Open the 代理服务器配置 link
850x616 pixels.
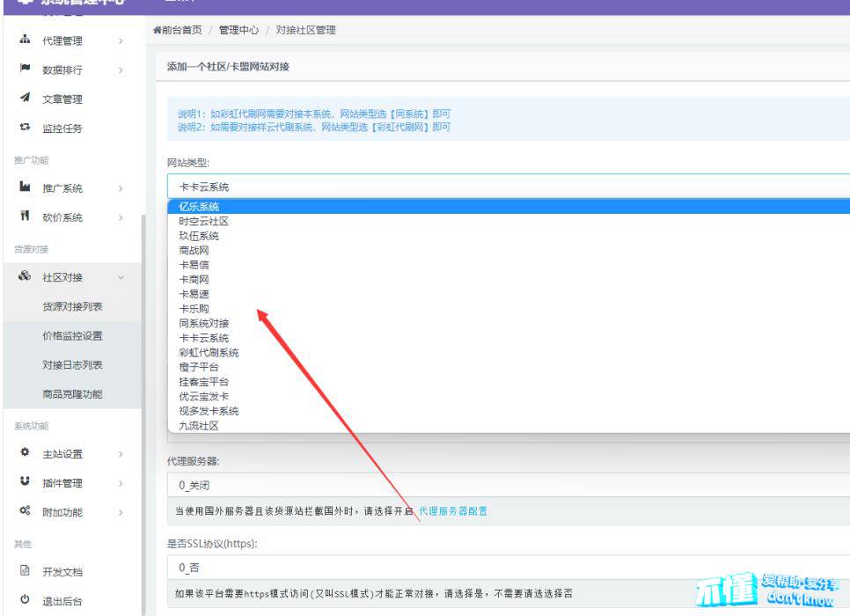pos(452,510)
